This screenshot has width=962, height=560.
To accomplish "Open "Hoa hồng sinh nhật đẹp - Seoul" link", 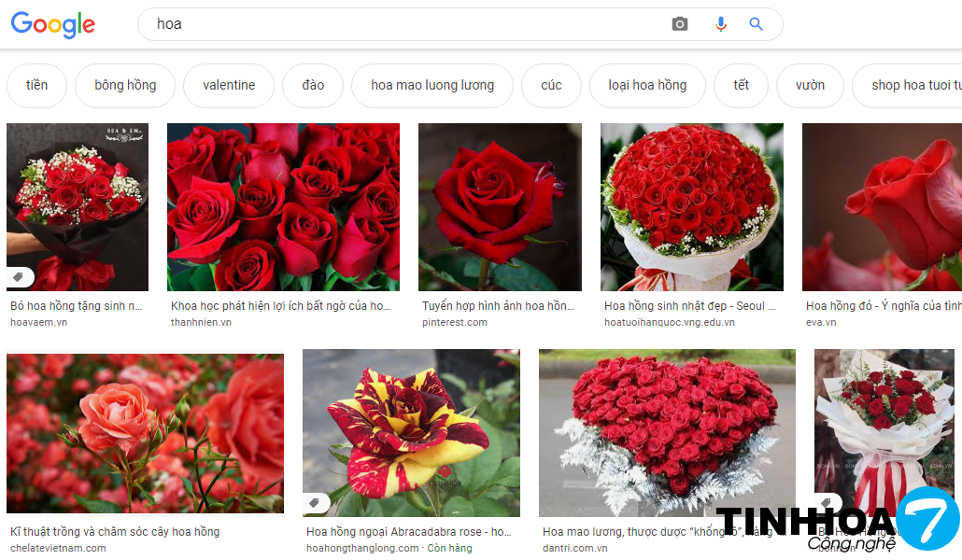I will pyautogui.click(x=685, y=306).
